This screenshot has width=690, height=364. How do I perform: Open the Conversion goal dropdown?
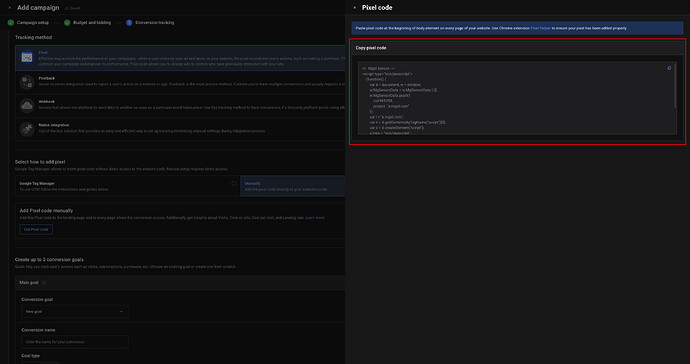[x=75, y=312]
